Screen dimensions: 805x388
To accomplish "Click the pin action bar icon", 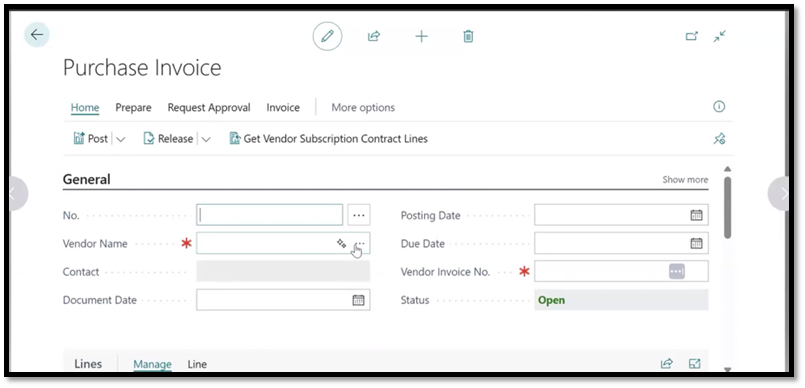I will point(719,139).
